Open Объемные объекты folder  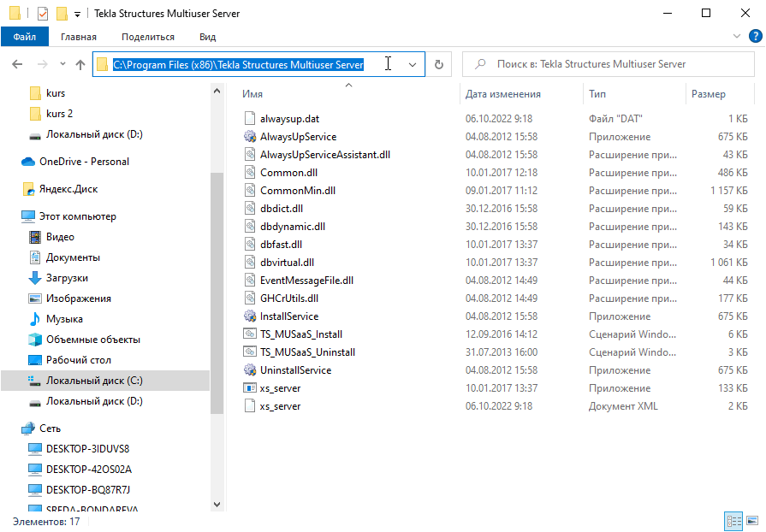92,340
